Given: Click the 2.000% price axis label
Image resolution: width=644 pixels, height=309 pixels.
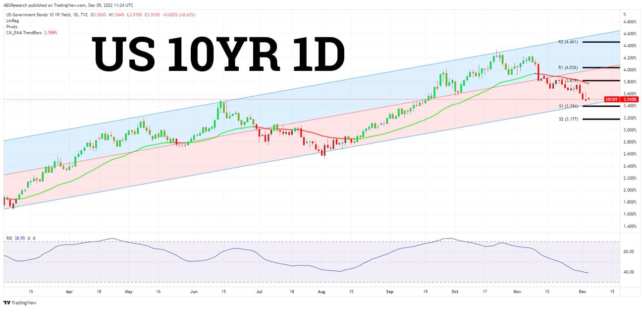Looking at the screenshot, I should point(630,190).
